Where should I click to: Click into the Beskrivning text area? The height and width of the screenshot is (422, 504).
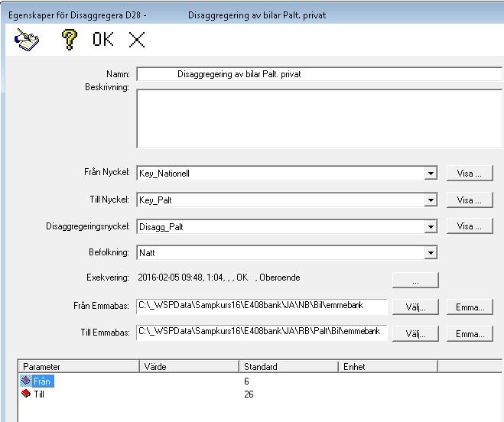[319, 118]
